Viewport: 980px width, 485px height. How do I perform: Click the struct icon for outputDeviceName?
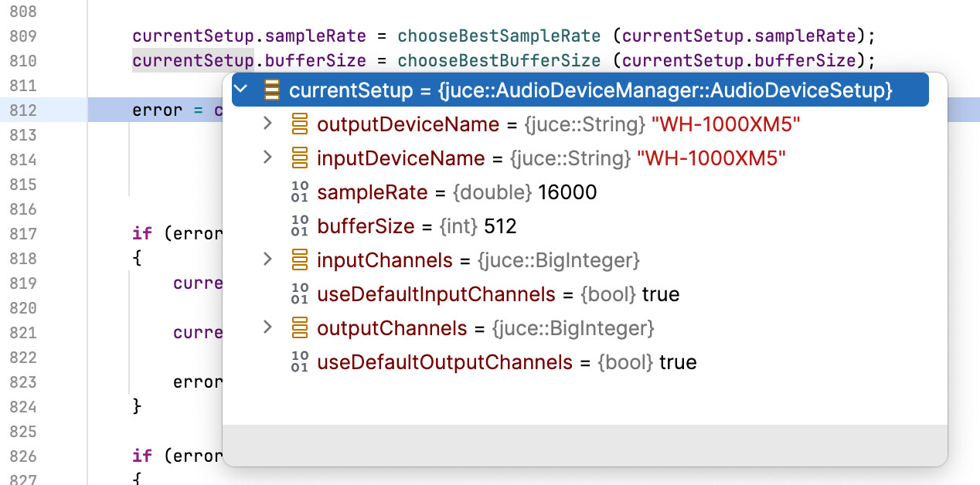point(299,124)
